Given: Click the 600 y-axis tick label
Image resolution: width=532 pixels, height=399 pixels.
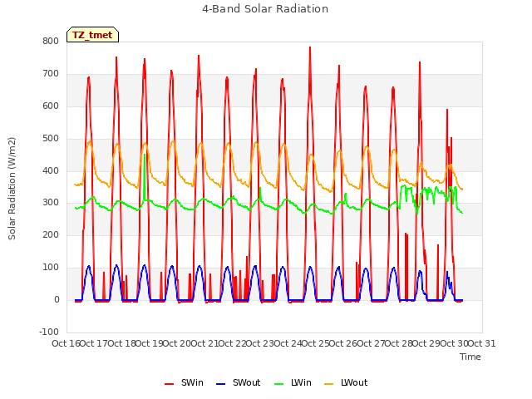Looking at the screenshot, I should 51,106.
